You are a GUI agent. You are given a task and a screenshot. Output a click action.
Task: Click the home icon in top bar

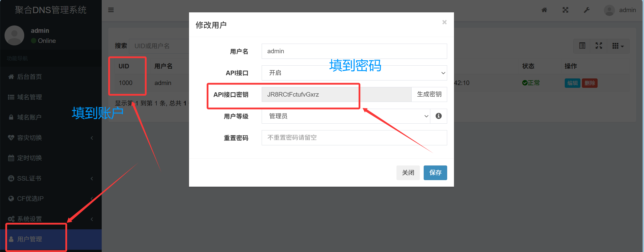click(x=544, y=10)
